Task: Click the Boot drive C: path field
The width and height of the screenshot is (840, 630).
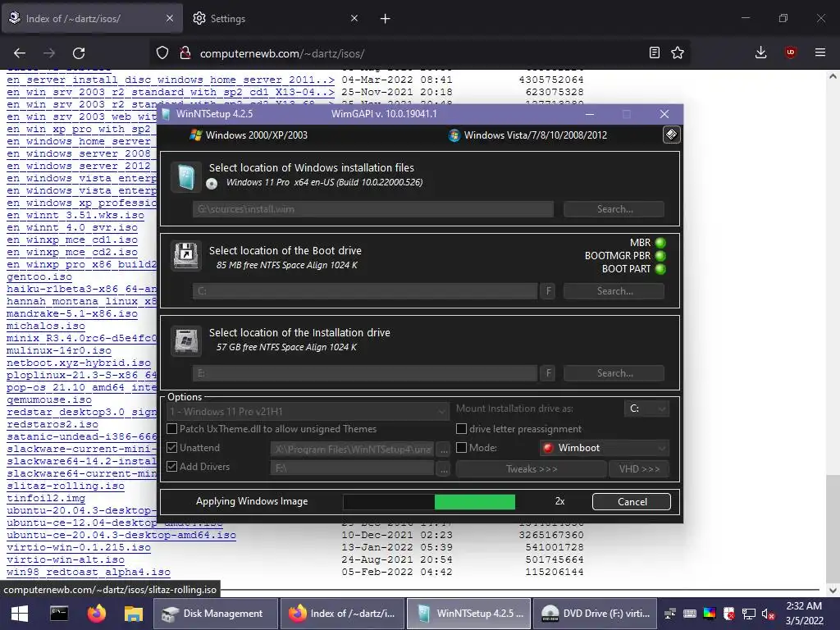Action: [x=365, y=291]
